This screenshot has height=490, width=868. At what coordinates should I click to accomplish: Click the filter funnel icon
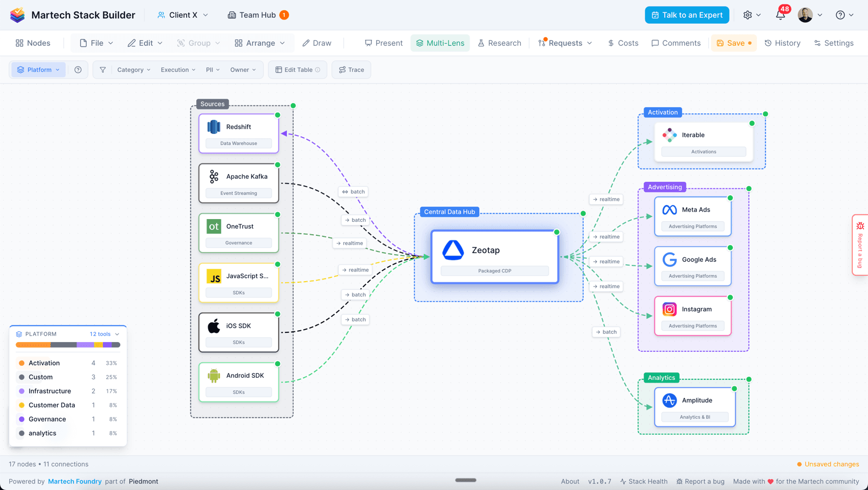click(x=102, y=70)
